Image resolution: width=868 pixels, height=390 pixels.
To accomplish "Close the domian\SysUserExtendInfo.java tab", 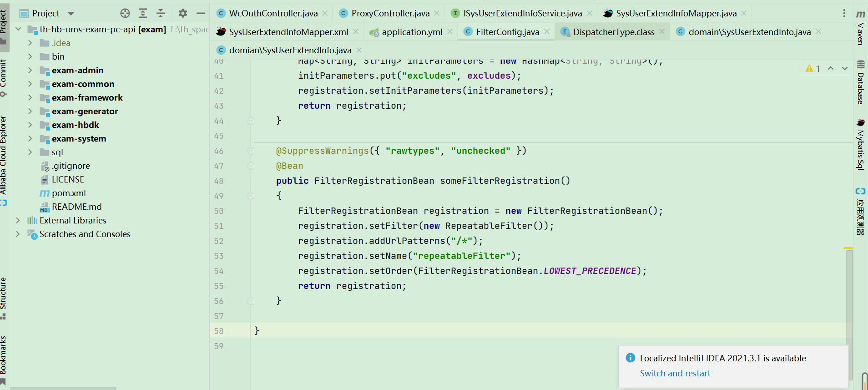I will pos(359,50).
